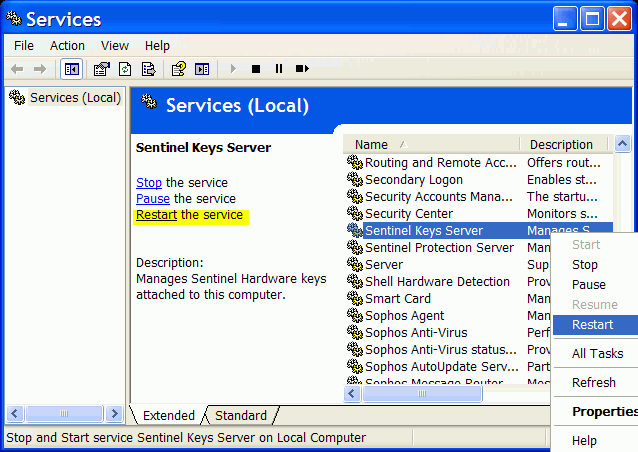Click the Refresh toolbar icon
Screen dimensions: 638x452
(125, 69)
